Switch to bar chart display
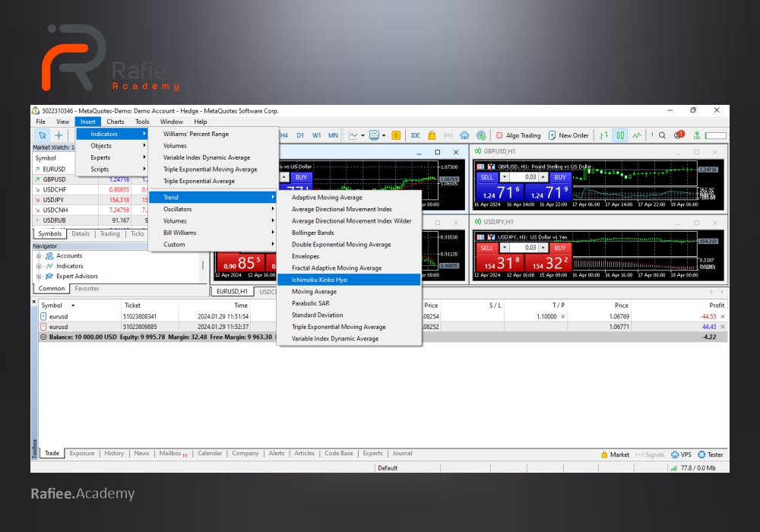The image size is (760, 532). coord(603,135)
